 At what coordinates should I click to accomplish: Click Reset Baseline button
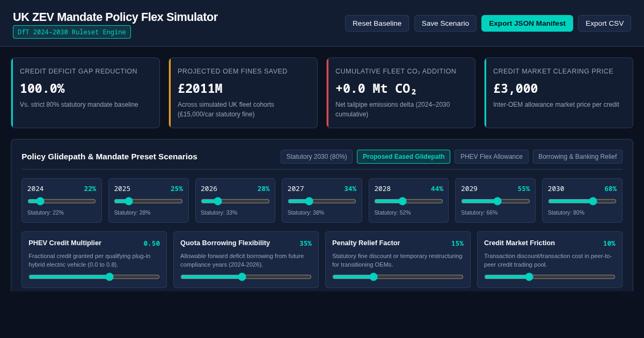(377, 23)
